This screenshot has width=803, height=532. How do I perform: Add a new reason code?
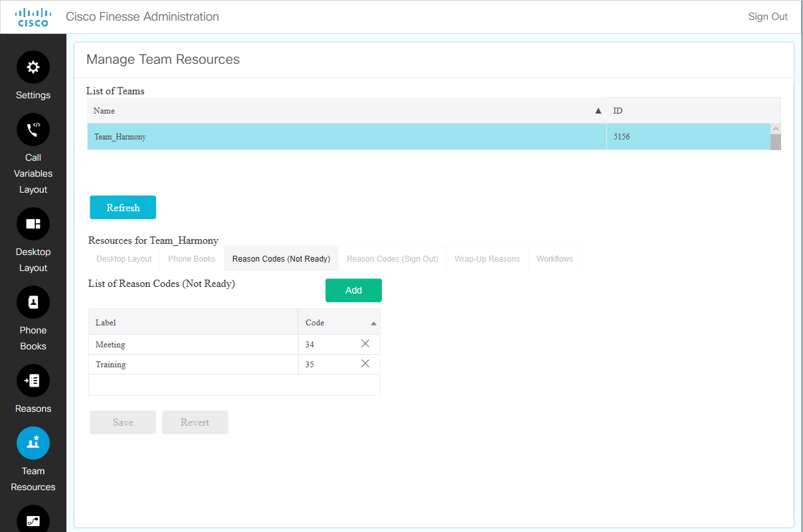(353, 290)
